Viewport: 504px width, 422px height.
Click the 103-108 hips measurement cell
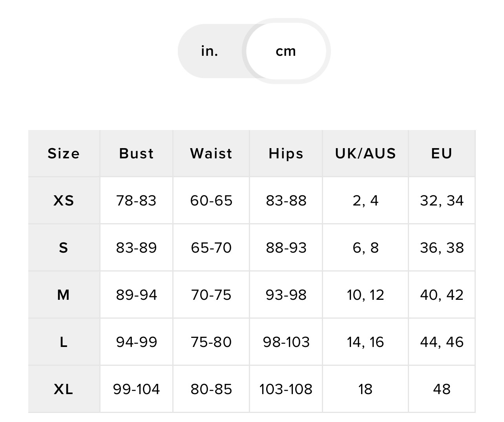286,389
